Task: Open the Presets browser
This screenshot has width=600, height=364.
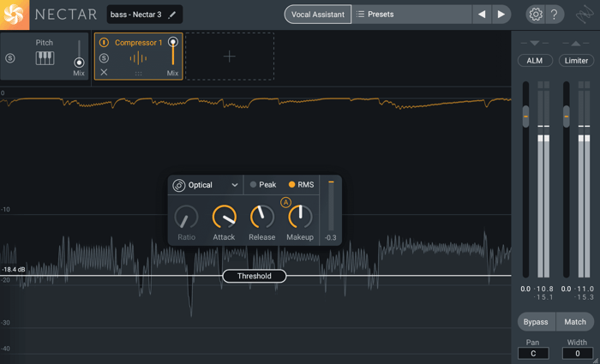Action: click(x=411, y=15)
